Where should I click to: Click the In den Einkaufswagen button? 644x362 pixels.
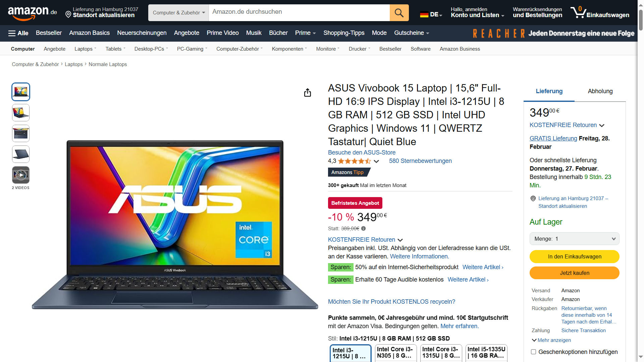click(574, 257)
